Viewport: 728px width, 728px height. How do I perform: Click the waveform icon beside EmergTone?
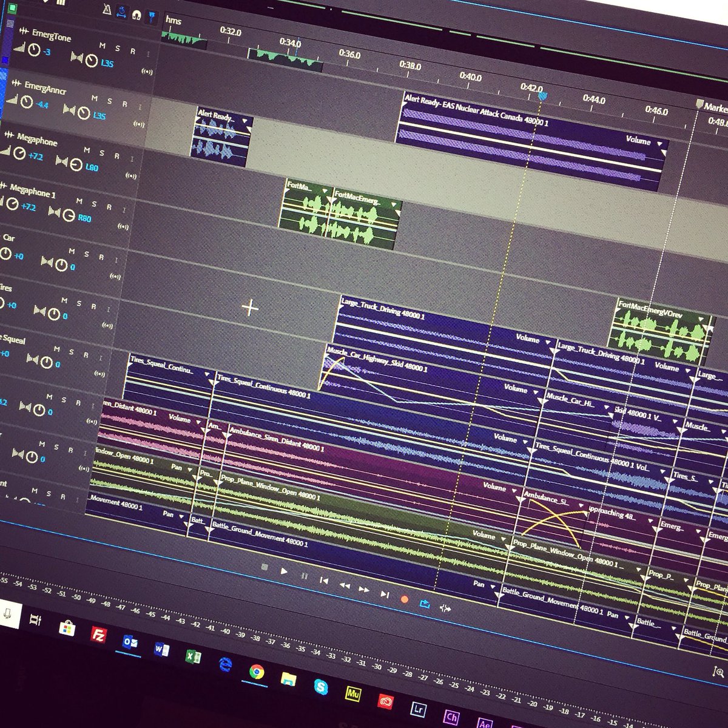24,32
